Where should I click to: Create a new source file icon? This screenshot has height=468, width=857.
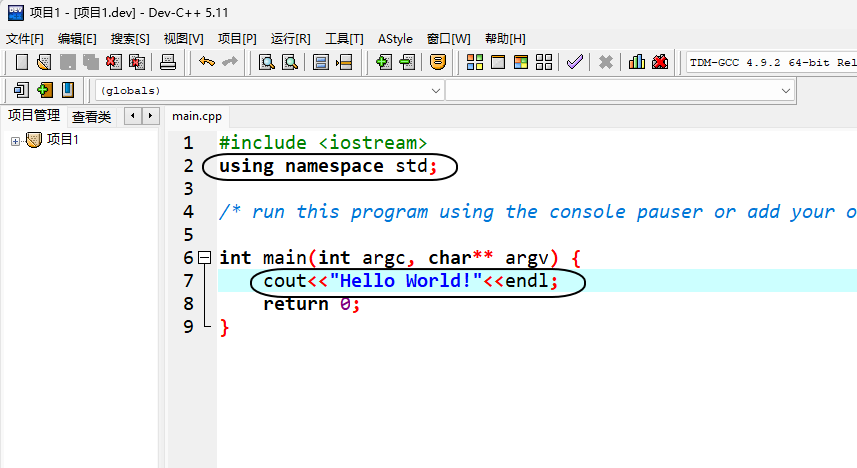pyautogui.click(x=22, y=62)
